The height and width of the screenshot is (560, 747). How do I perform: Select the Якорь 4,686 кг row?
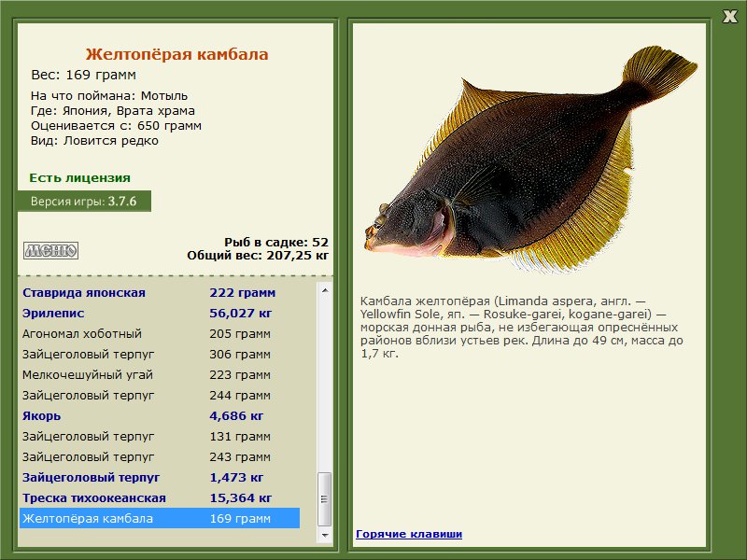[160, 415]
